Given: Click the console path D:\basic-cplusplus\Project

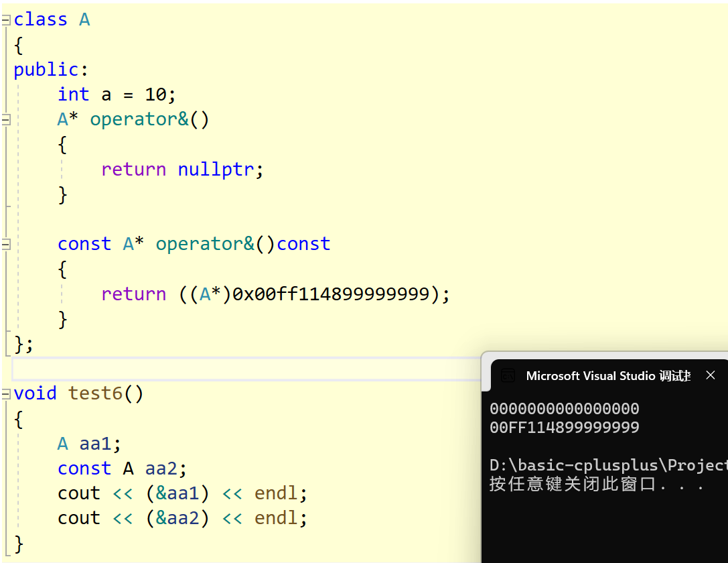Looking at the screenshot, I should [609, 465].
